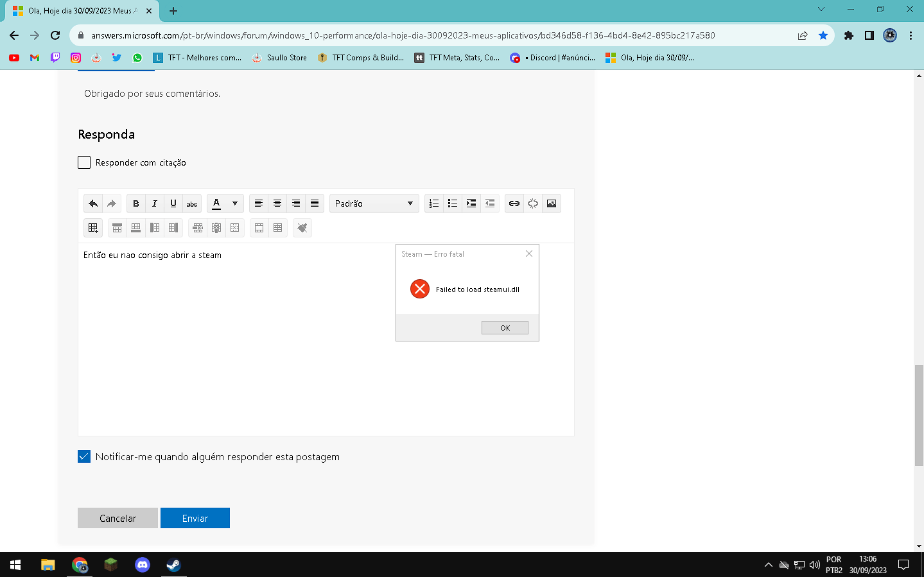Click the redo arrow in editor toolbar

click(x=112, y=203)
